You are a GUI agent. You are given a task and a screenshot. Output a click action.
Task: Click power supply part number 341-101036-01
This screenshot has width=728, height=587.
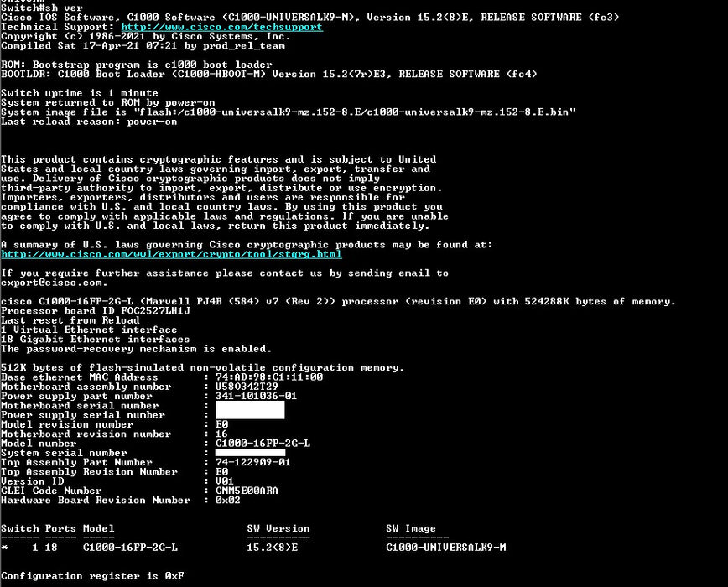tap(256, 397)
